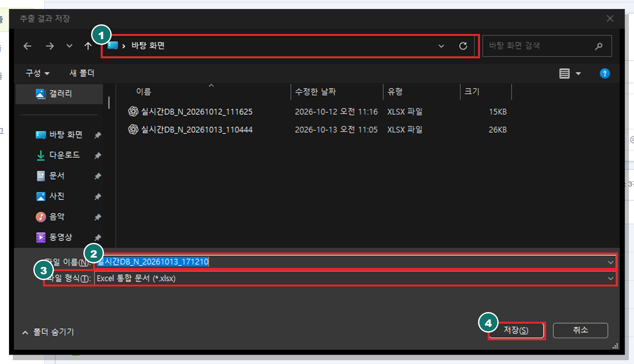Click the pin icon beside 문서
The height and width of the screenshot is (364, 634).
pyautogui.click(x=98, y=176)
